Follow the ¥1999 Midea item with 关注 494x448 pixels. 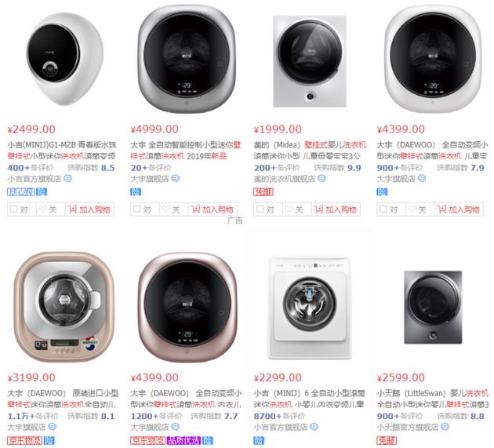[296, 209]
